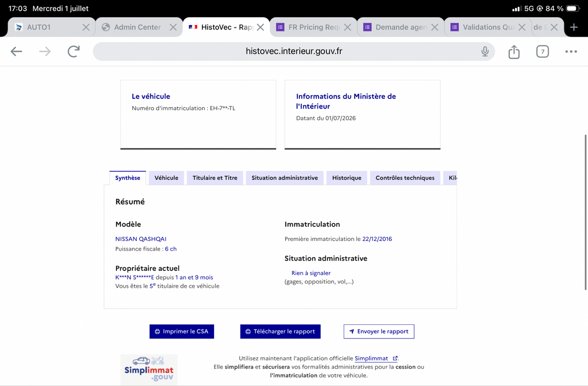Screen dimensions: 588x386
Task: Close the AUTO1 tab
Action: coord(86,27)
